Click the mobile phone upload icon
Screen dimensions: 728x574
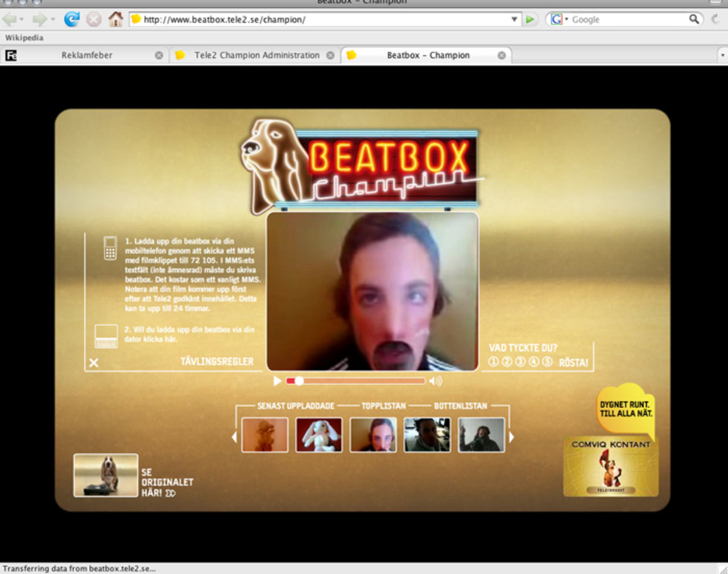[x=110, y=249]
